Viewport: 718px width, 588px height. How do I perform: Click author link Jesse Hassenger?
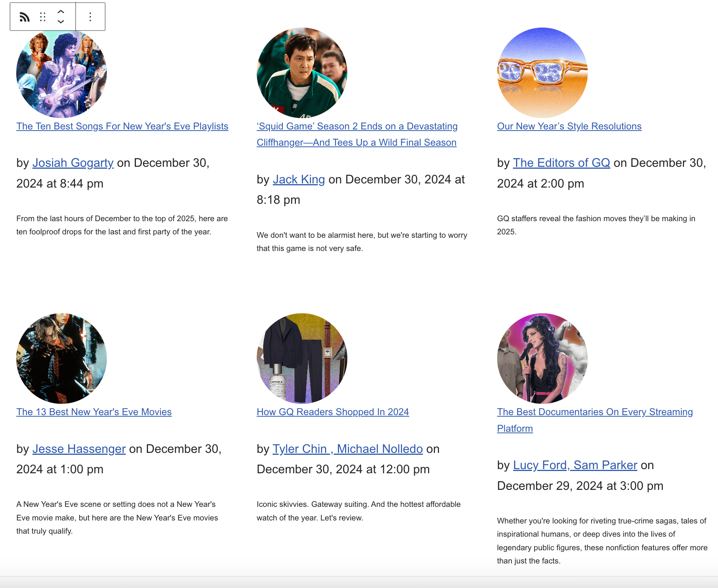79,449
